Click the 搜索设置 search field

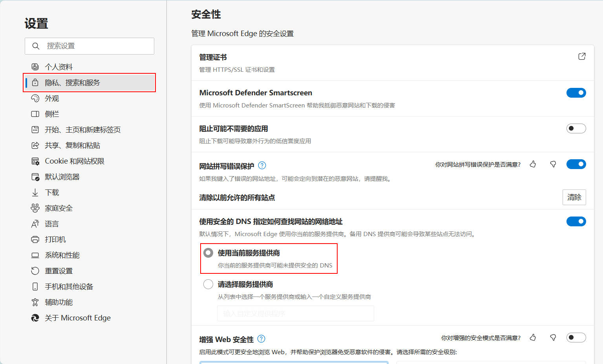(90, 46)
